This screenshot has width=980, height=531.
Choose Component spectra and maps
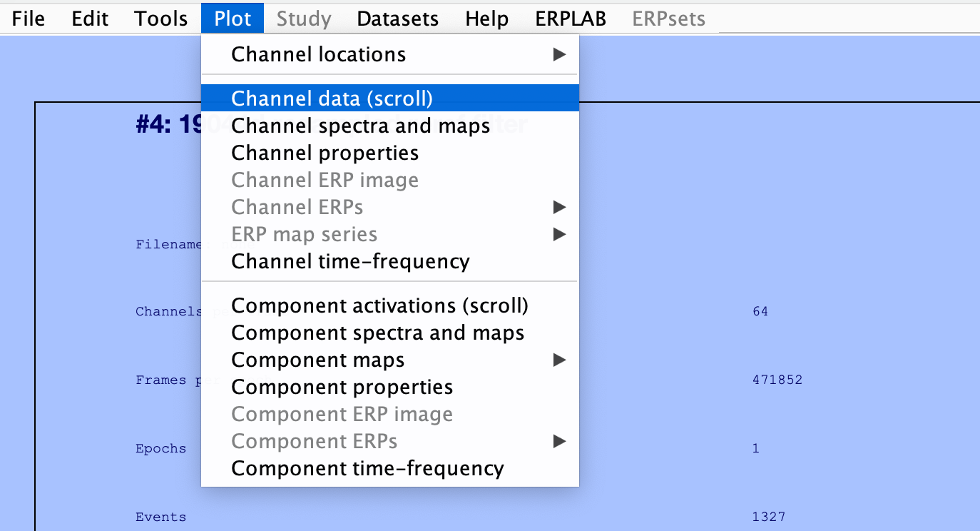[x=378, y=333]
